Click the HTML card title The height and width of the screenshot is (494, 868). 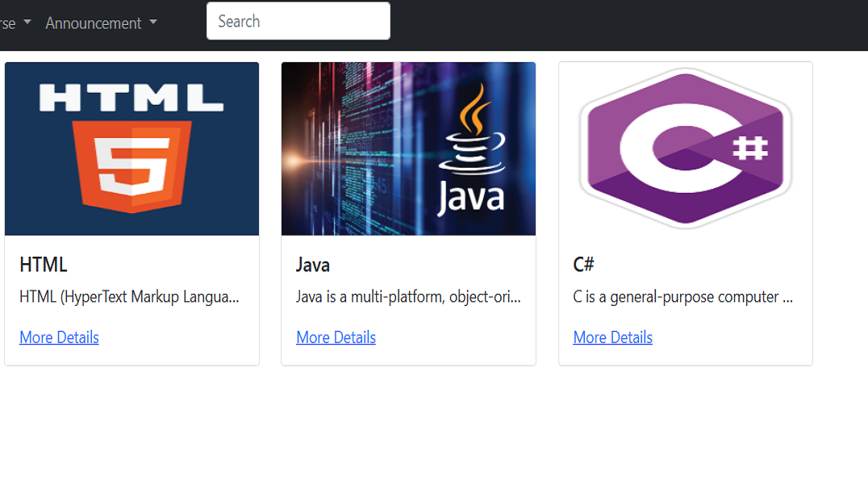click(x=44, y=265)
